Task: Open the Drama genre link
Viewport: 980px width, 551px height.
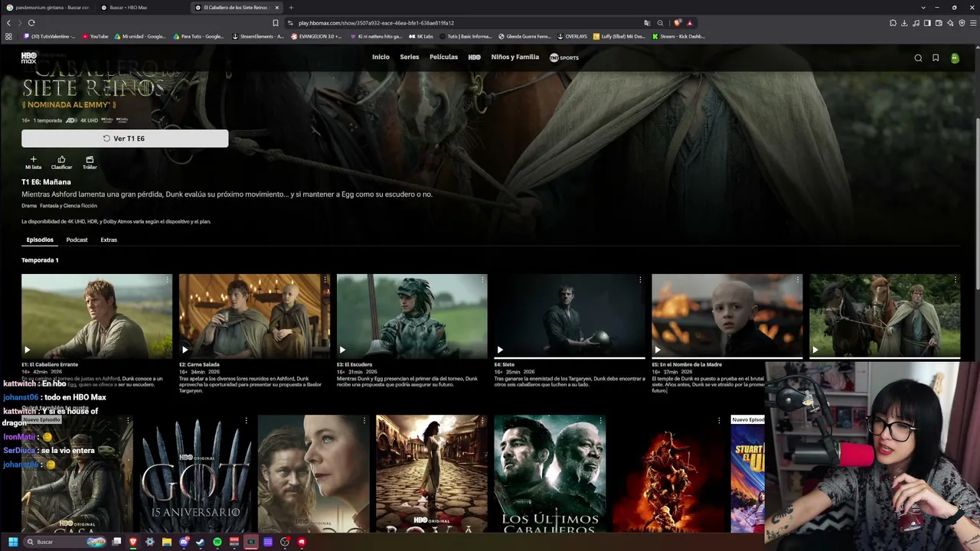Action: 29,206
